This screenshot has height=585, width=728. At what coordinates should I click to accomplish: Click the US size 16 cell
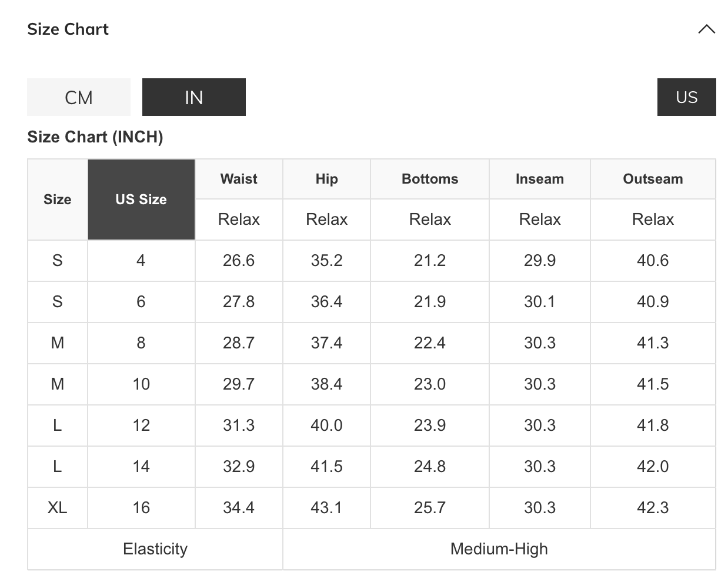[141, 508]
